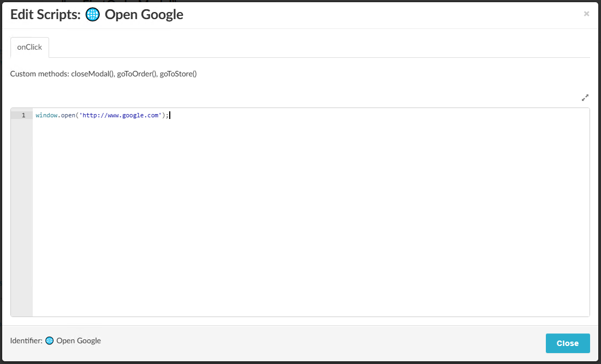Click the goToStore() custom method text
The image size is (601, 364).
[x=179, y=73]
